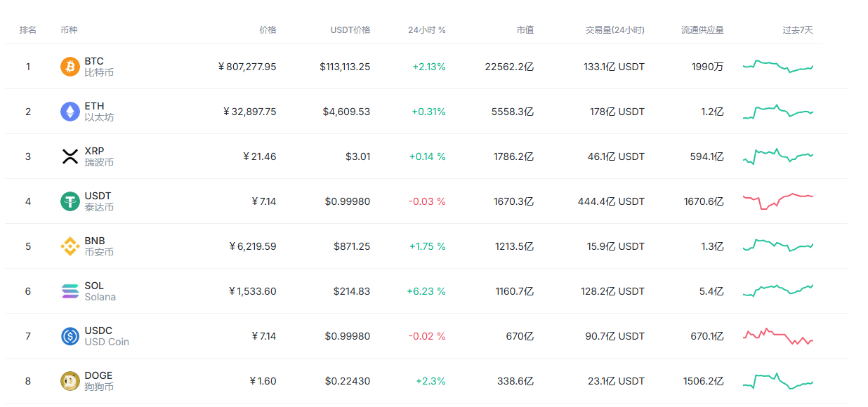Screen dimensions: 868x407
Task: Click the Dogecoin DOGE dog icon
Action: pyautogui.click(x=70, y=381)
